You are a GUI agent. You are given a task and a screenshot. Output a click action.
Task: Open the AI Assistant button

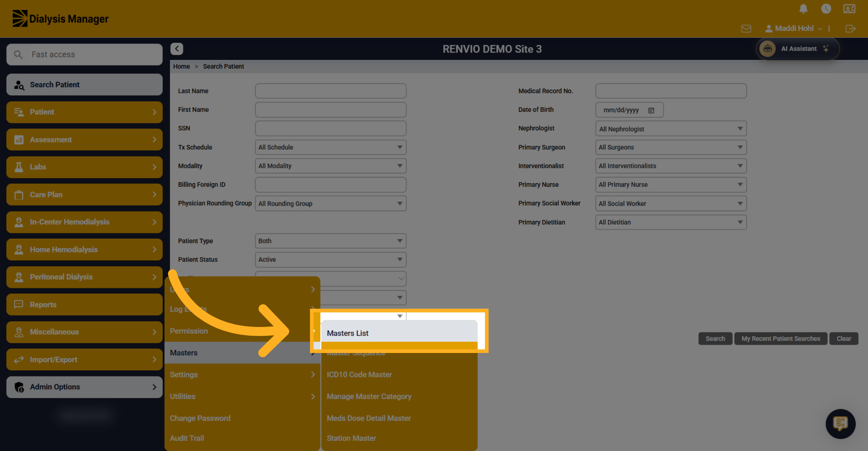[798, 49]
